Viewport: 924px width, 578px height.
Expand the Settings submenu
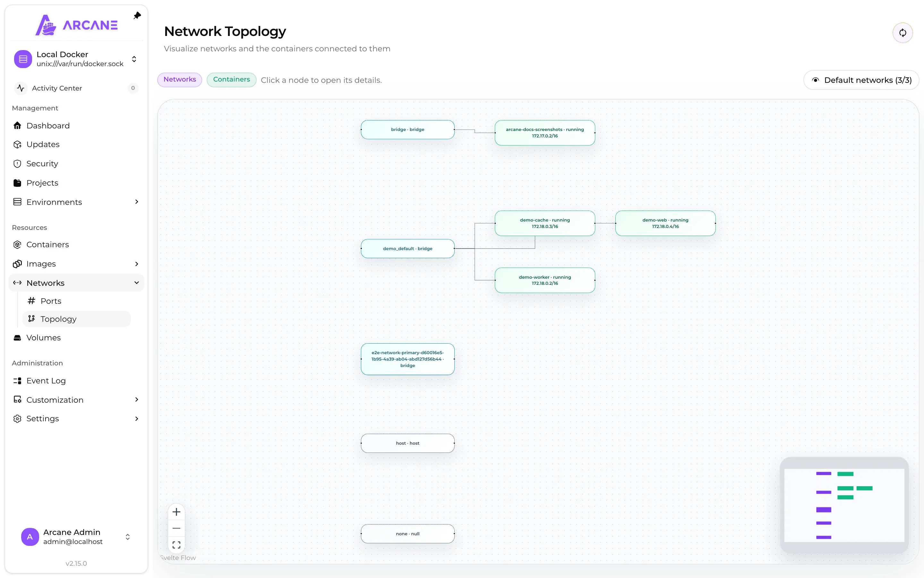click(x=137, y=419)
